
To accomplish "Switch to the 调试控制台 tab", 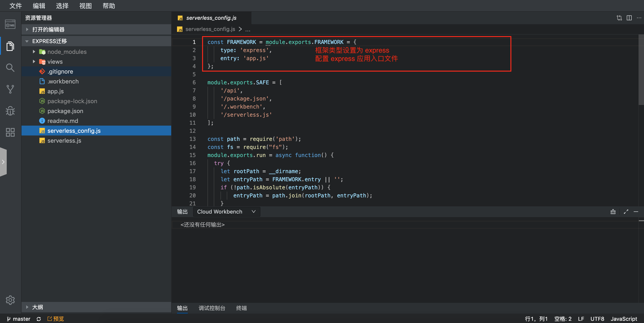I will (212, 308).
